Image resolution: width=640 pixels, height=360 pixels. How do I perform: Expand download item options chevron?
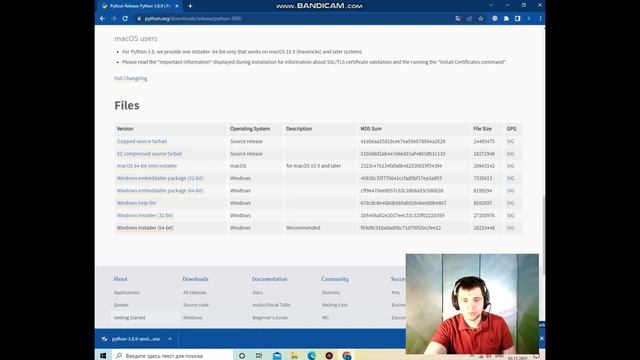point(170,339)
